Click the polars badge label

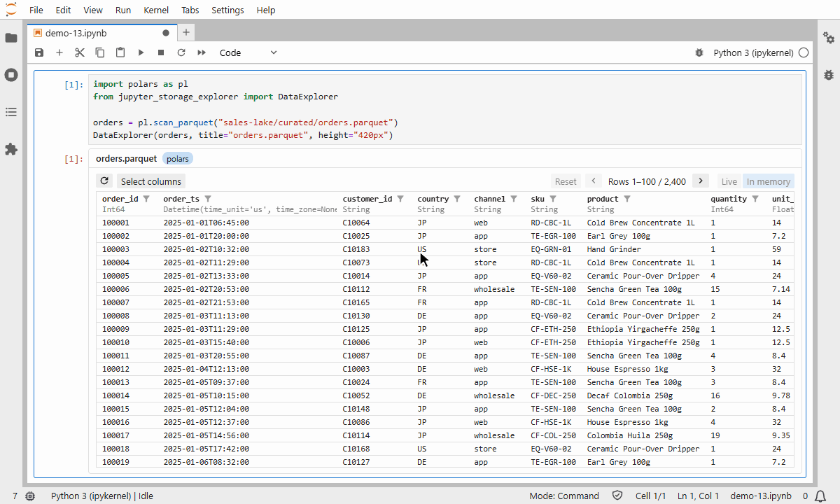point(178,159)
